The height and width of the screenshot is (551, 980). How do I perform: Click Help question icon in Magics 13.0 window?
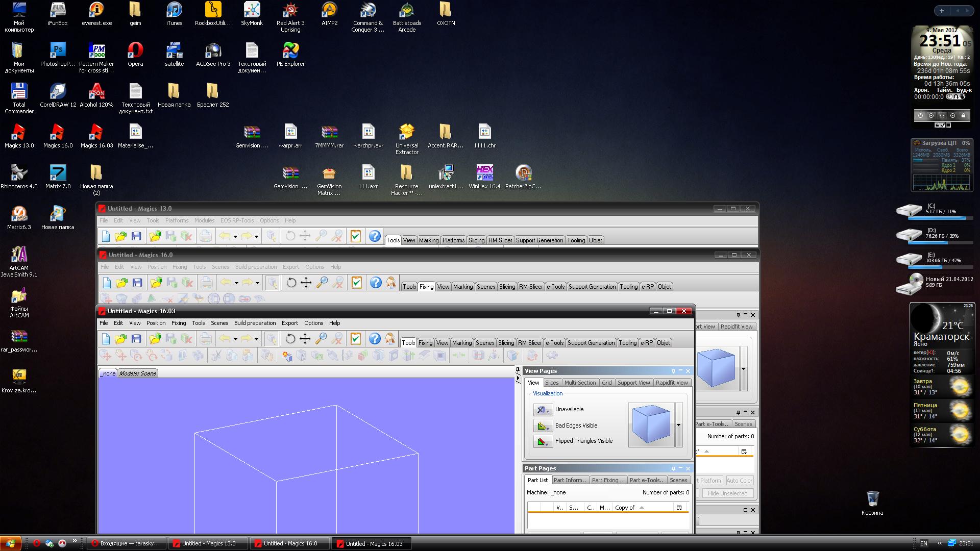coord(375,236)
